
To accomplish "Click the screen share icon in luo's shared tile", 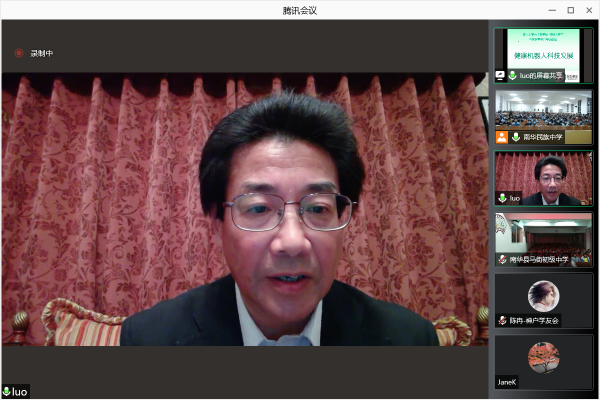I will click(x=501, y=76).
